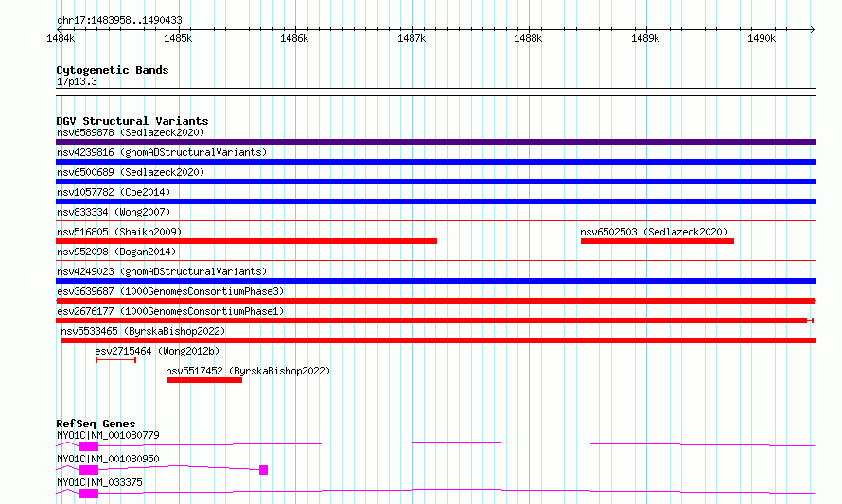
Task: Click the DGV Structural Variants track title
Action: (x=132, y=121)
